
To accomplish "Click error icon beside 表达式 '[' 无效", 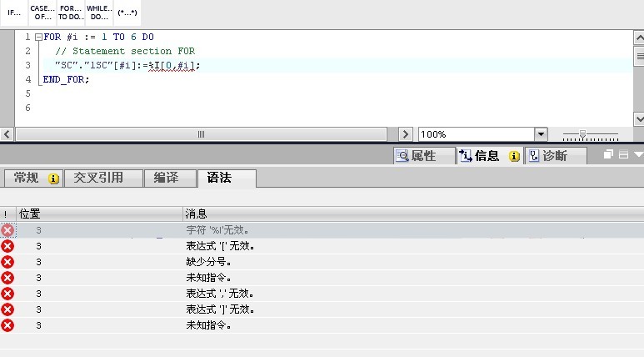I will (x=7, y=246).
